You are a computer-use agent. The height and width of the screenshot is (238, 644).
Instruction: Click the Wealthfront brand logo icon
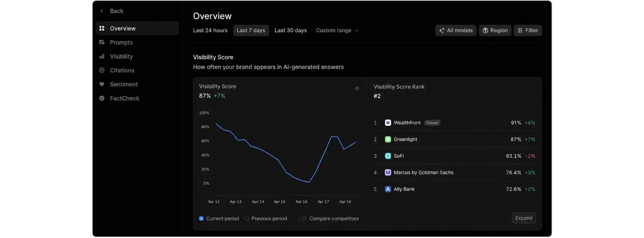388,123
